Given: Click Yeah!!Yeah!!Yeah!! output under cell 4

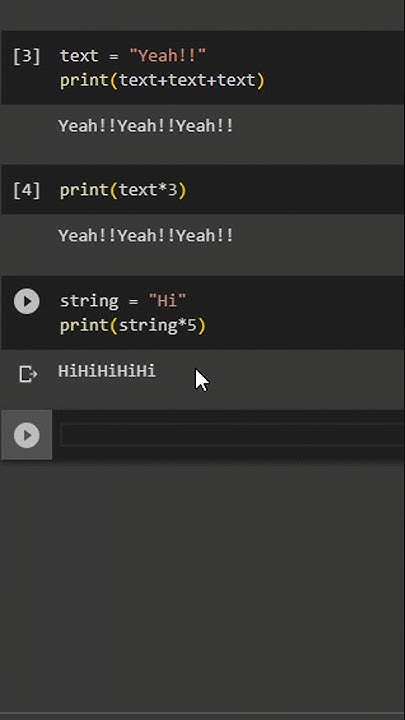Looking at the screenshot, I should [x=146, y=236].
